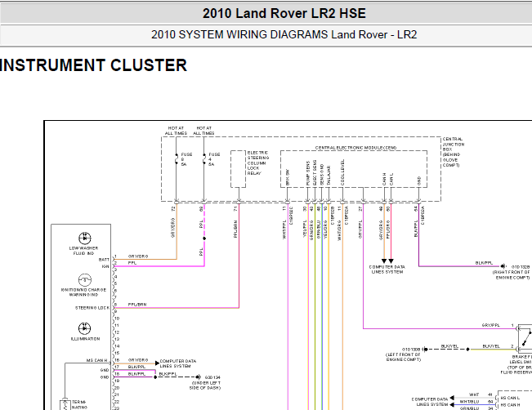Click the terminating resistor symbol

[65, 405]
